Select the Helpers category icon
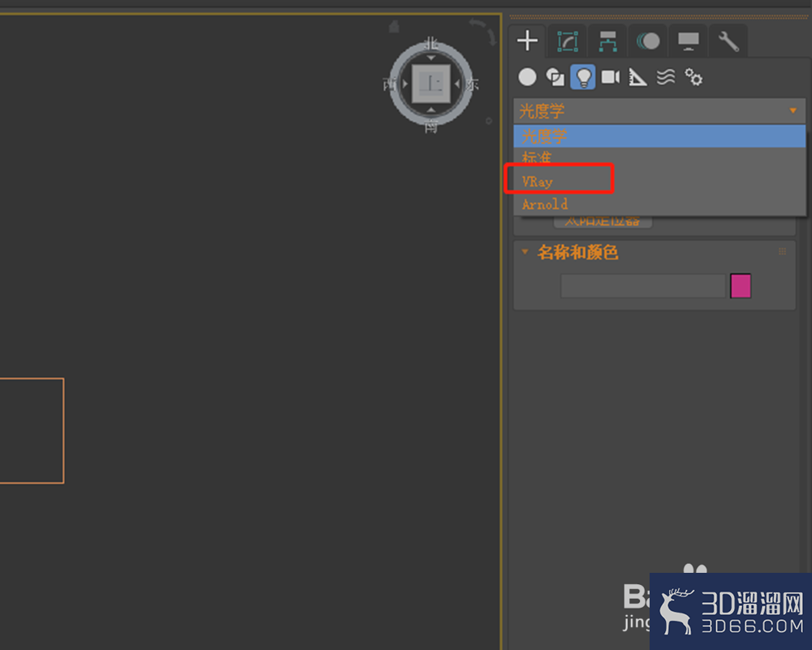Viewport: 812px width, 650px height. (x=637, y=77)
